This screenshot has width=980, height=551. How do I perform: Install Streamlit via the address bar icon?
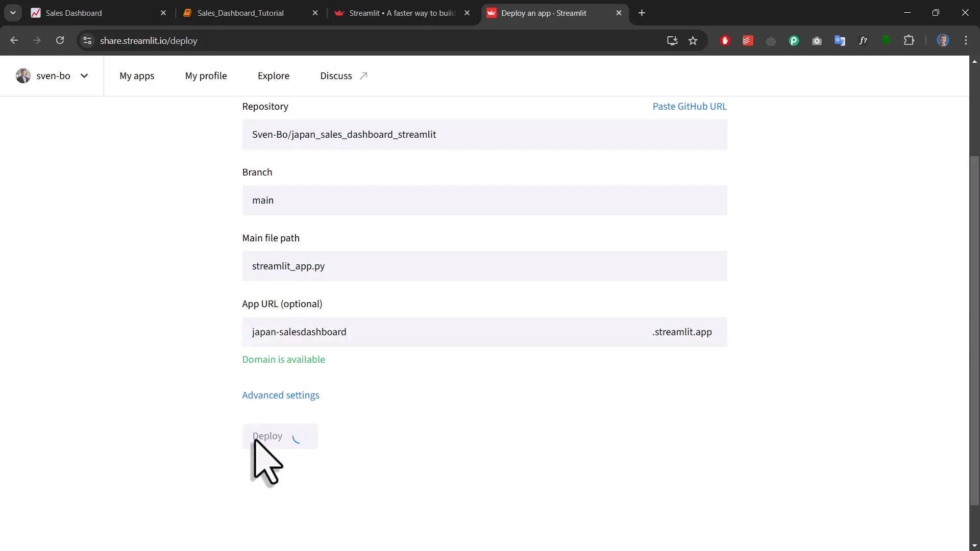(x=672, y=41)
